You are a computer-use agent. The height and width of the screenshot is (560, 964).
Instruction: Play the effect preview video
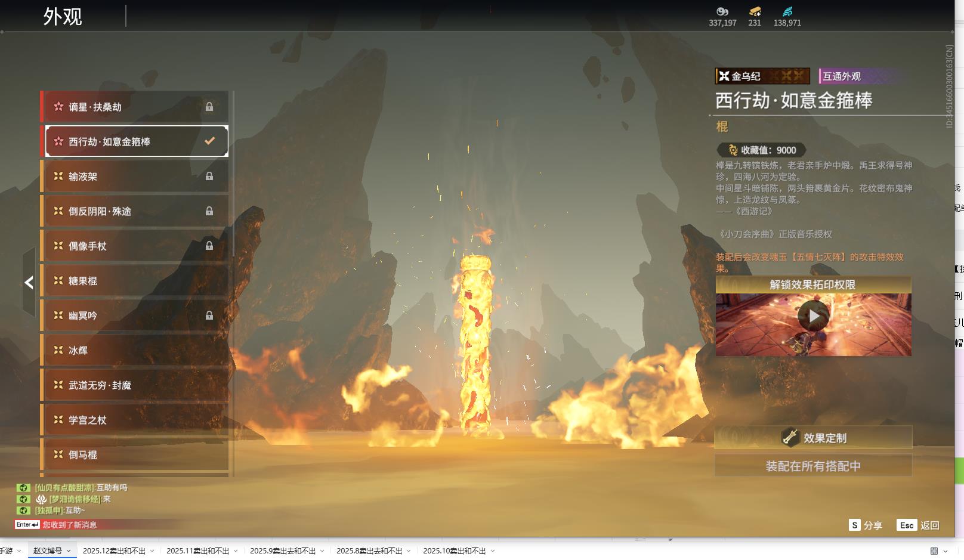pos(813,316)
